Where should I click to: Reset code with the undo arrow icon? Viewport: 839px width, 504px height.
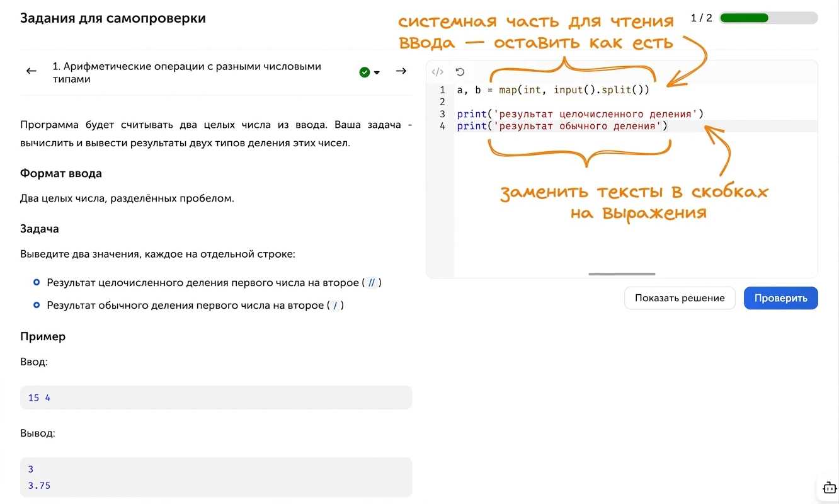point(460,72)
